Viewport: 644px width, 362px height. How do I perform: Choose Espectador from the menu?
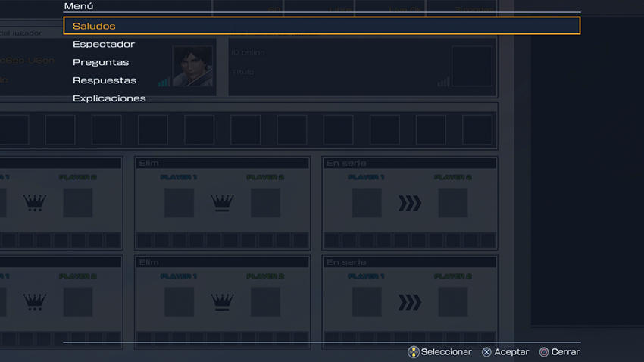tap(104, 44)
